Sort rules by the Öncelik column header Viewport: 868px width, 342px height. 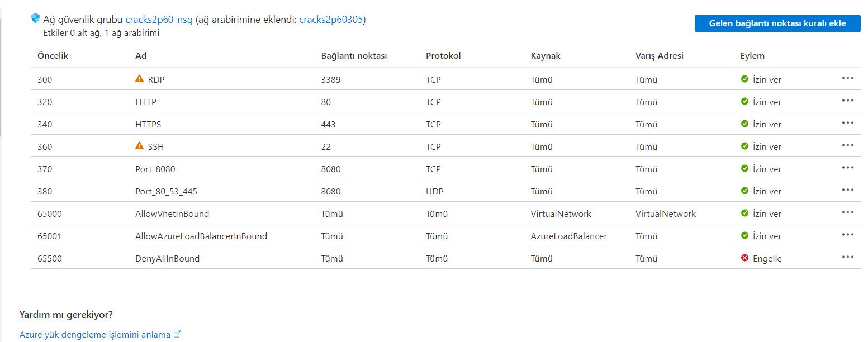click(53, 56)
